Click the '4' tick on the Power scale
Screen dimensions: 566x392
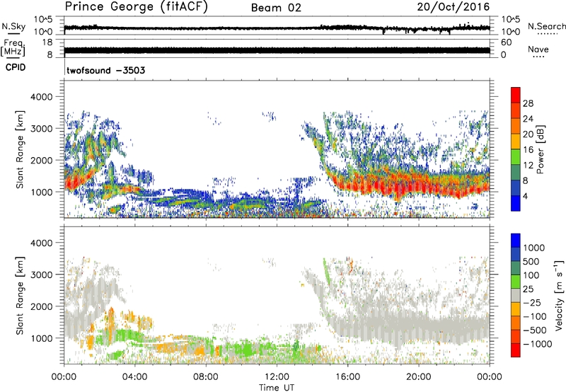pos(525,196)
